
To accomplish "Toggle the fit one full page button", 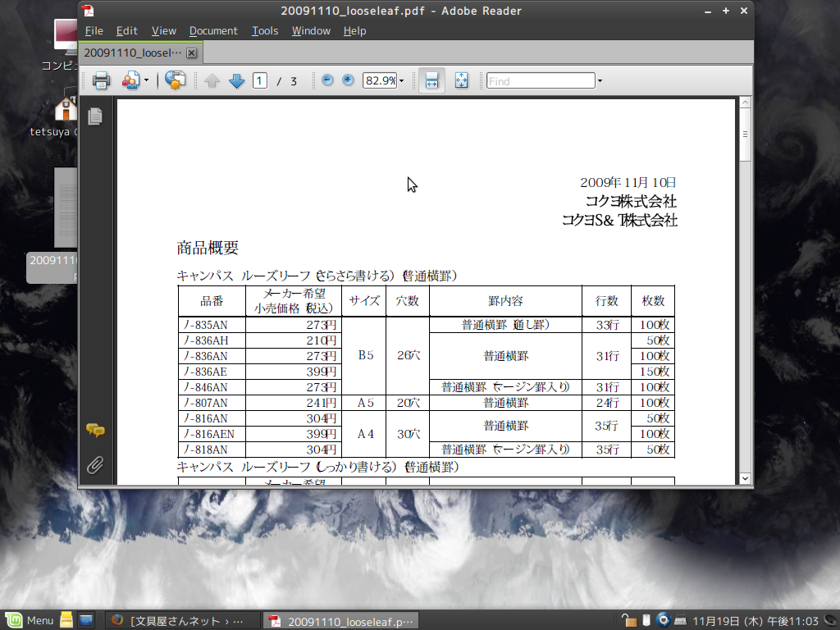I will point(461,81).
